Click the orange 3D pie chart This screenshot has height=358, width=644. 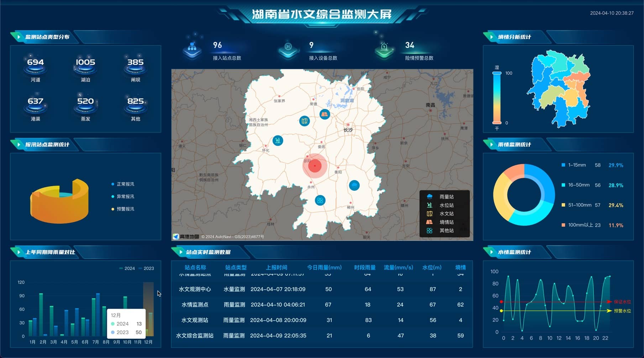pos(59,201)
